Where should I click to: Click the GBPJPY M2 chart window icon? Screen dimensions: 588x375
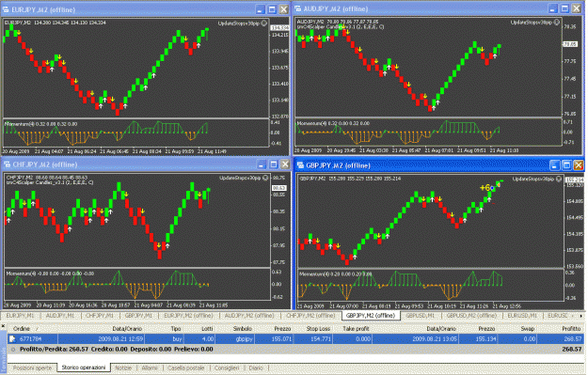pos(300,165)
